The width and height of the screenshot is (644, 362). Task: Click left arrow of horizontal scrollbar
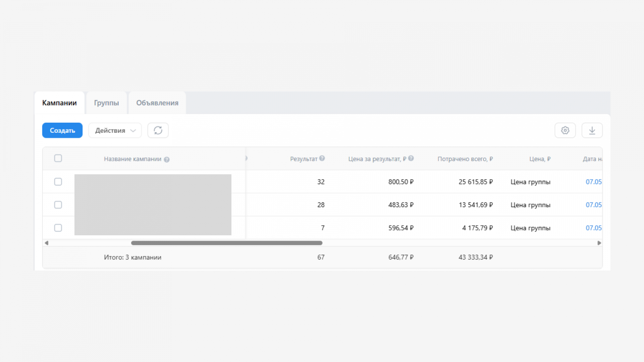click(47, 243)
